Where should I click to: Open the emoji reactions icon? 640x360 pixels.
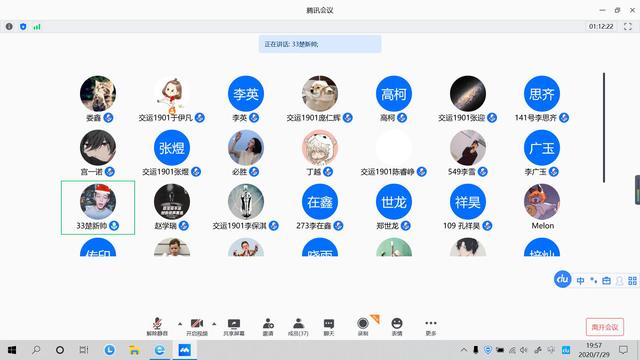397,327
